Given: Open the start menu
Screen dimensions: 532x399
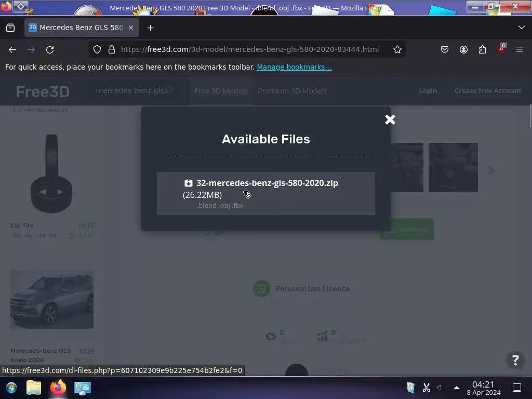Looking at the screenshot, I should pyautogui.click(x=11, y=388).
